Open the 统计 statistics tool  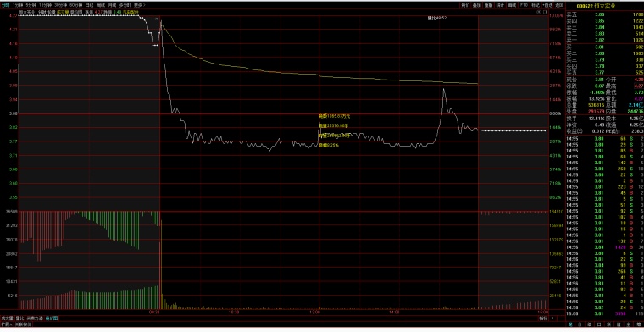click(x=500, y=5)
